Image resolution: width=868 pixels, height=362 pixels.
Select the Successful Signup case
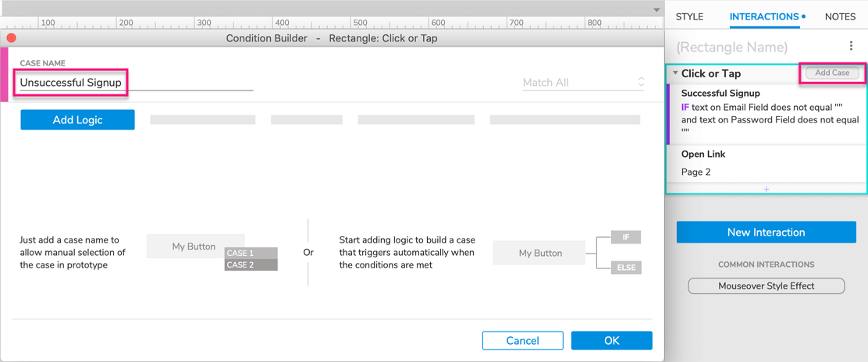tap(720, 94)
